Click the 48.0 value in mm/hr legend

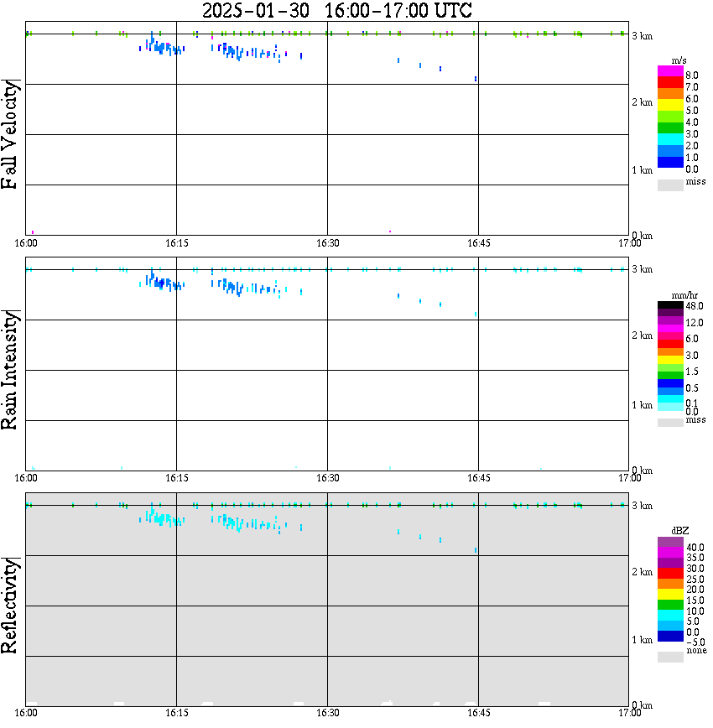pos(694,306)
